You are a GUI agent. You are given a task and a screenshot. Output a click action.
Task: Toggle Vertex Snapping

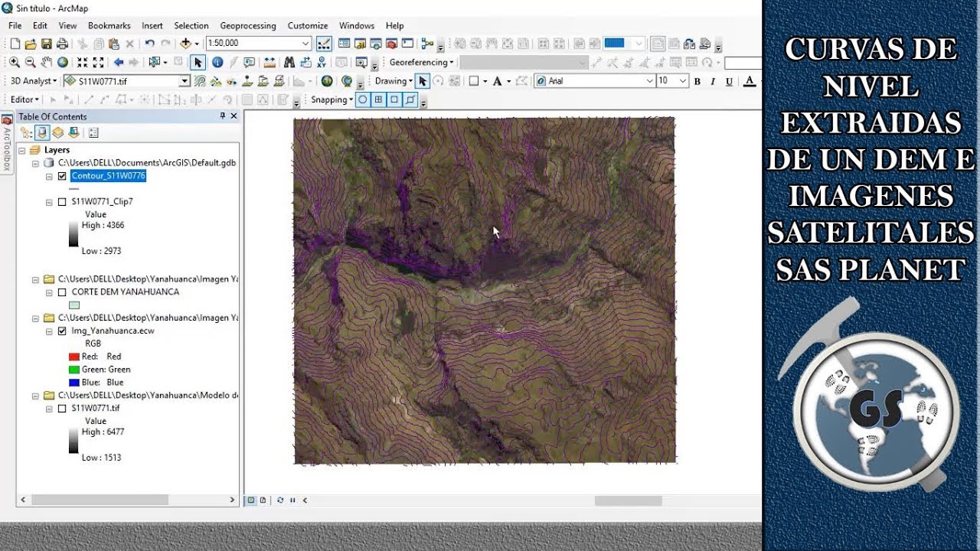coord(394,99)
